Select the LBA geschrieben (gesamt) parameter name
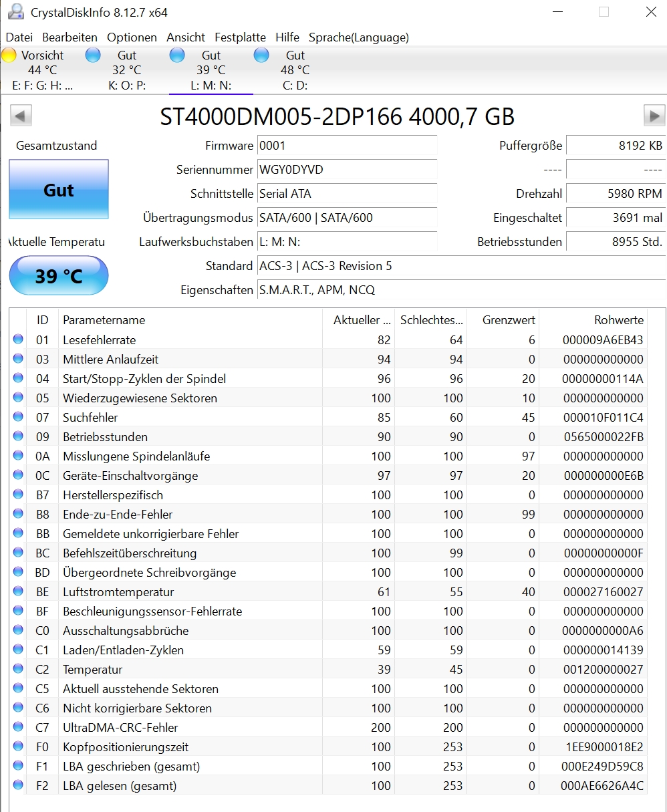 click(132, 767)
